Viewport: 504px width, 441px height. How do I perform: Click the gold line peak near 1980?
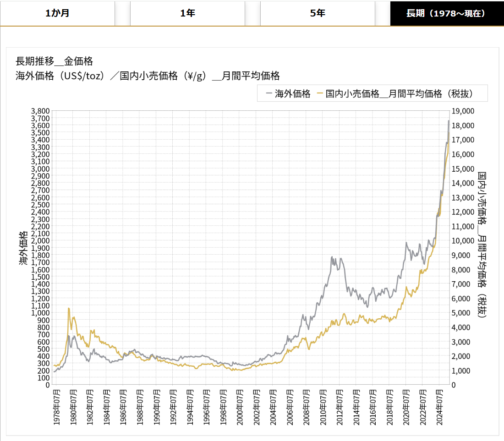[69, 309]
